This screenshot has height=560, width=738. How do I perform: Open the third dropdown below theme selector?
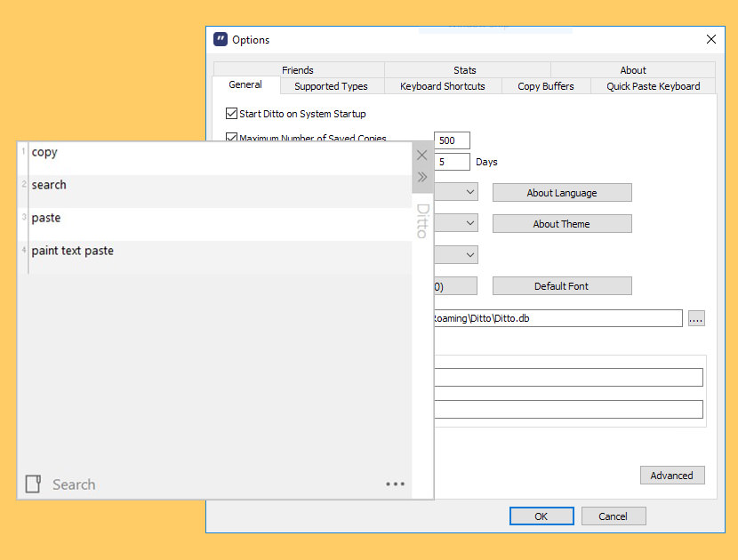click(456, 254)
